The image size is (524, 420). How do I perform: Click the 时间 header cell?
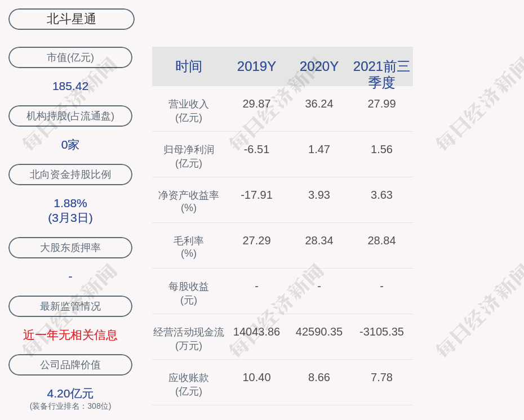pyautogui.click(x=189, y=66)
